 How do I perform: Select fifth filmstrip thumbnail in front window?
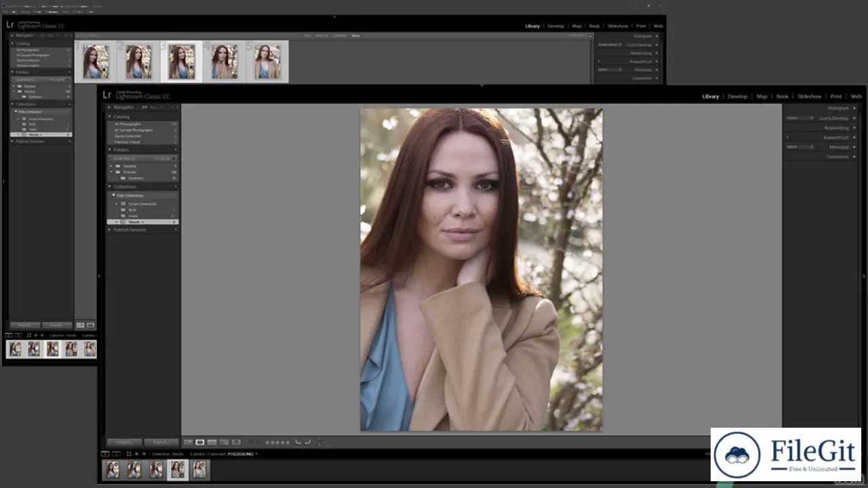click(199, 469)
